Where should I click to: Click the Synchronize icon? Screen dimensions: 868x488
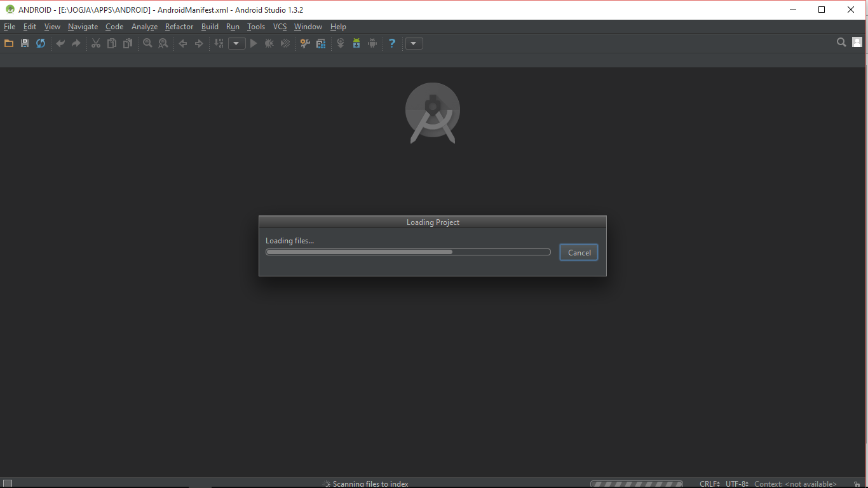click(40, 43)
